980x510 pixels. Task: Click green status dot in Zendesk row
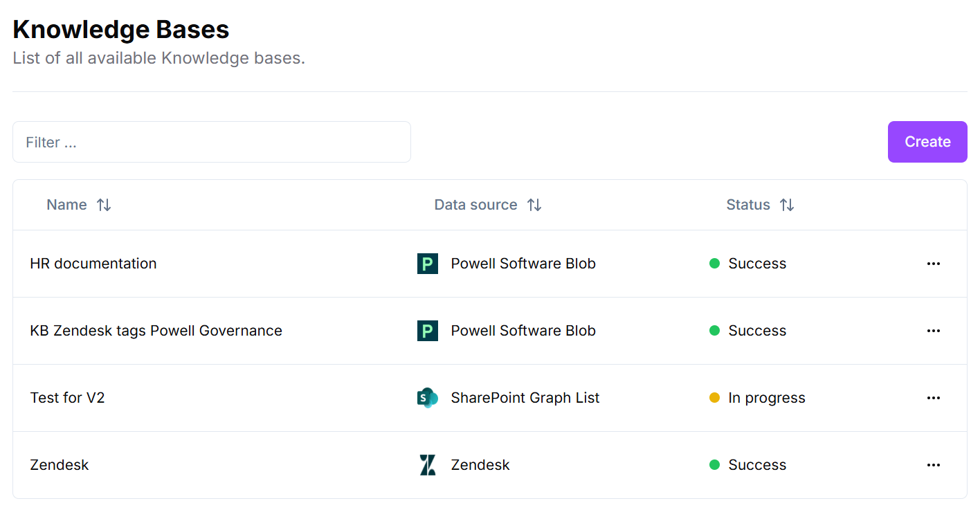[x=715, y=465]
